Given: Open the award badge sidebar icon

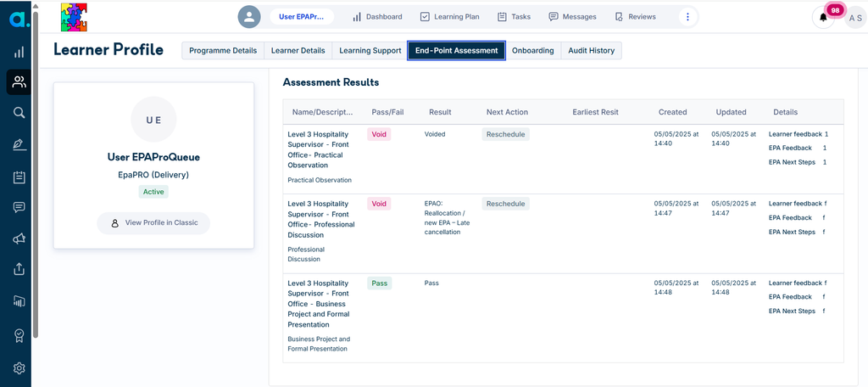Looking at the screenshot, I should coord(19,335).
